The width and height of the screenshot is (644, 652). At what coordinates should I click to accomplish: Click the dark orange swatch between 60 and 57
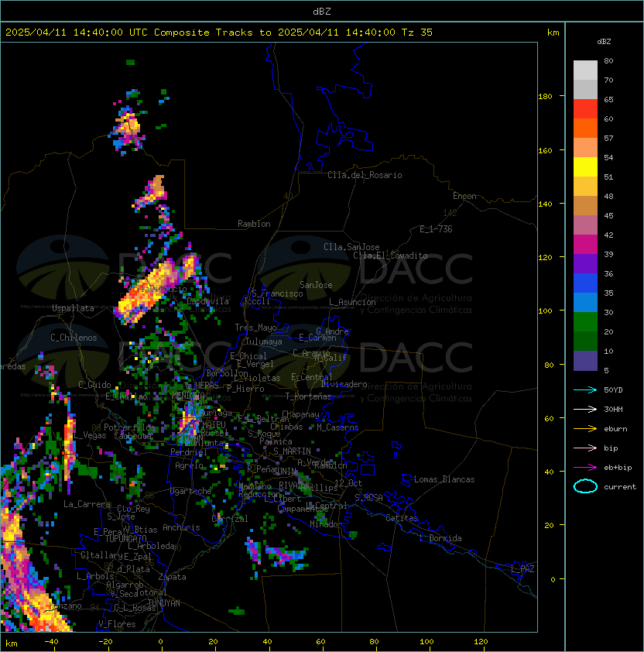pos(585,129)
